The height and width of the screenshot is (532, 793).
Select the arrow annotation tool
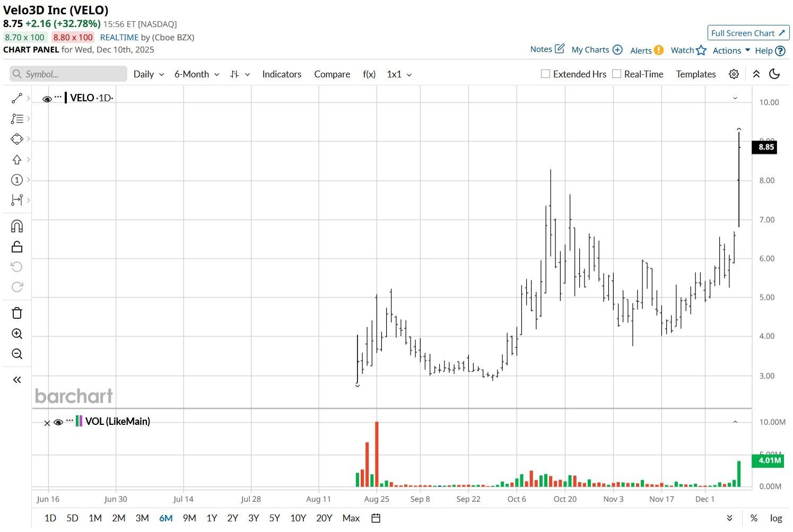click(x=16, y=159)
